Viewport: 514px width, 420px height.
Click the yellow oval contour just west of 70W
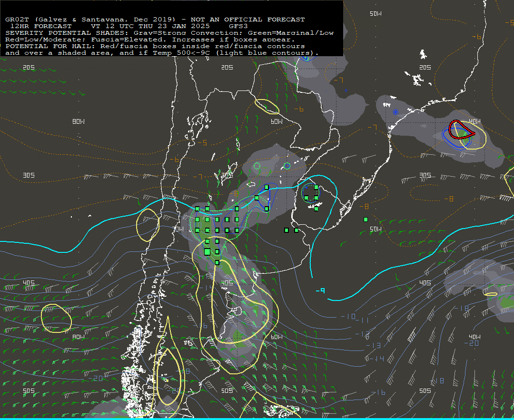(x=148, y=225)
